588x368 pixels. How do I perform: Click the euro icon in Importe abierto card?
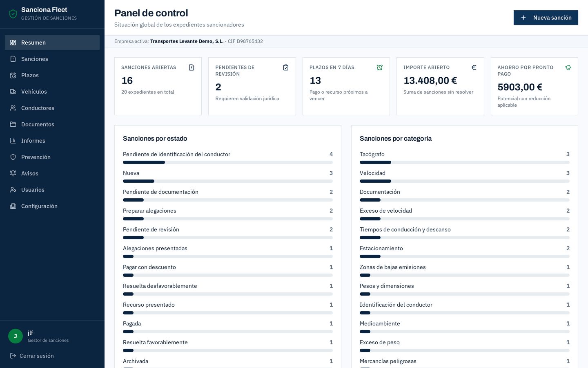474,67
